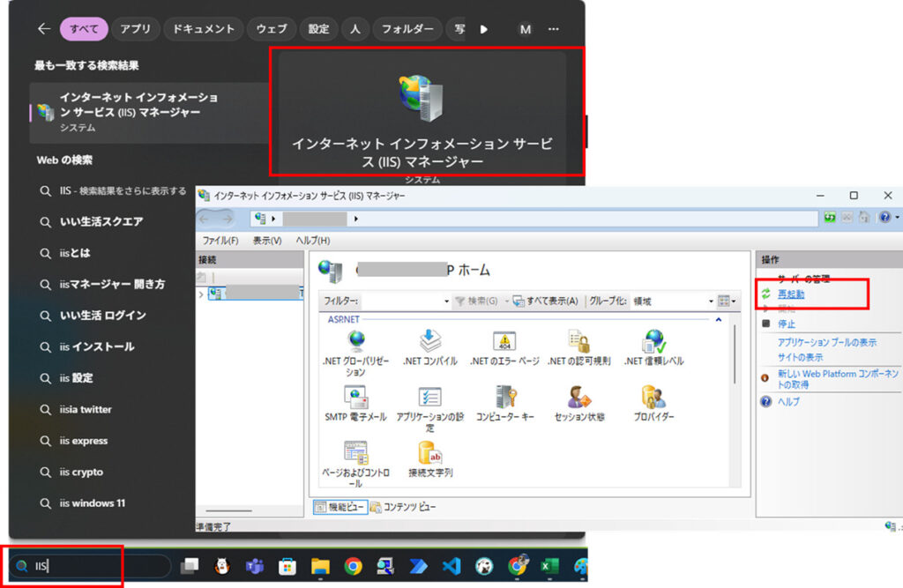Open ページおよびコントロール feature
Screen dimensions: 903x588
[x=356, y=465]
